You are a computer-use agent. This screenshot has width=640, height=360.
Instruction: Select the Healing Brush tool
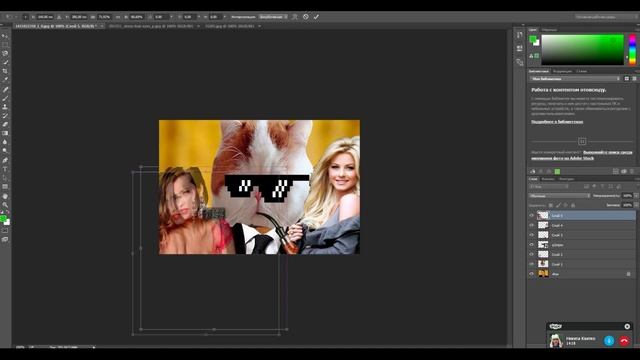(x=5, y=90)
